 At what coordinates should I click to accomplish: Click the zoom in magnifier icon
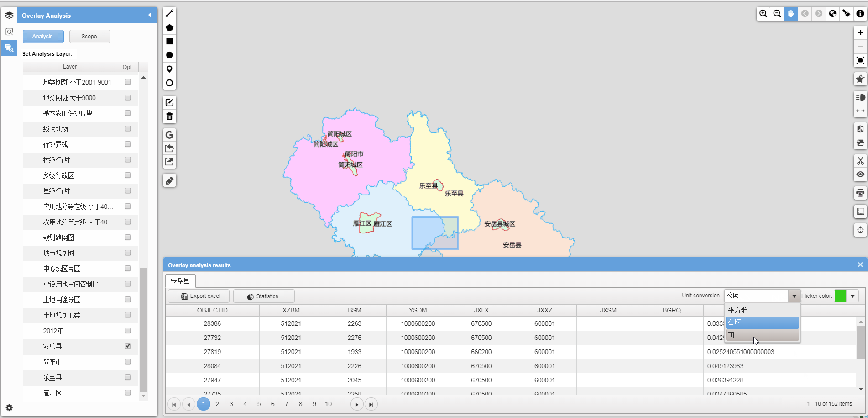coord(763,14)
